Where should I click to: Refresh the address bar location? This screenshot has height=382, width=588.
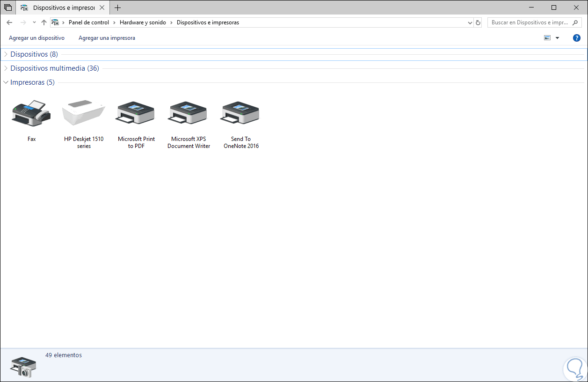(x=478, y=22)
